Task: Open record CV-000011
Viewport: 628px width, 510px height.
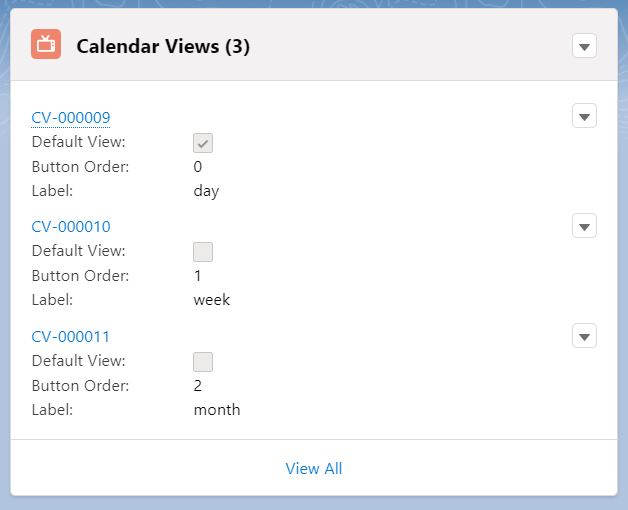Action: point(70,337)
